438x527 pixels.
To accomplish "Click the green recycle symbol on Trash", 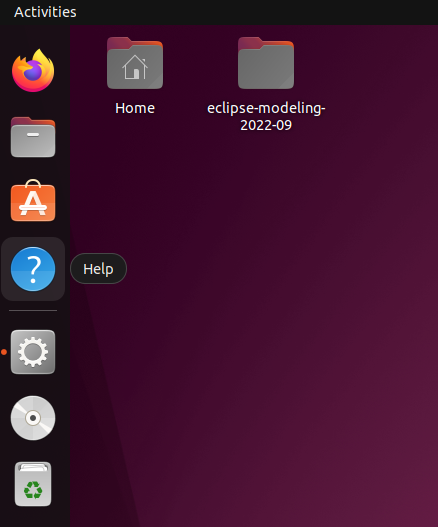I will (x=33, y=490).
